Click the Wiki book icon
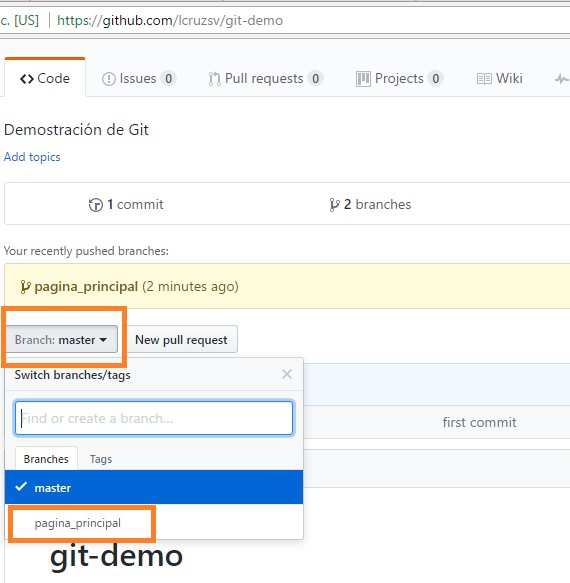 [484, 79]
